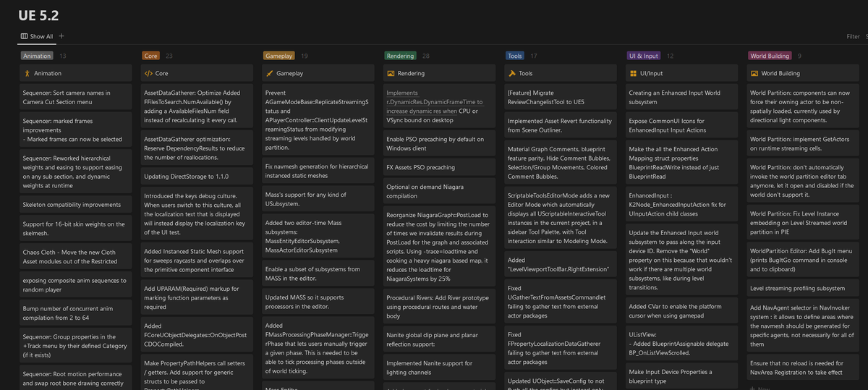Open 'exposing composite anim sequences' card
868x390 pixels.
tap(75, 284)
